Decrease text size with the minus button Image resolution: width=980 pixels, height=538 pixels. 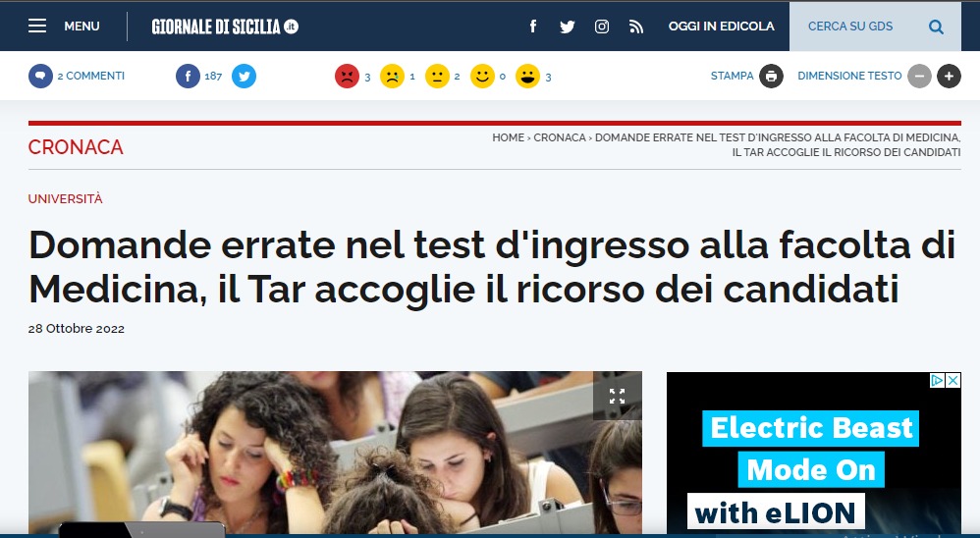(919, 77)
